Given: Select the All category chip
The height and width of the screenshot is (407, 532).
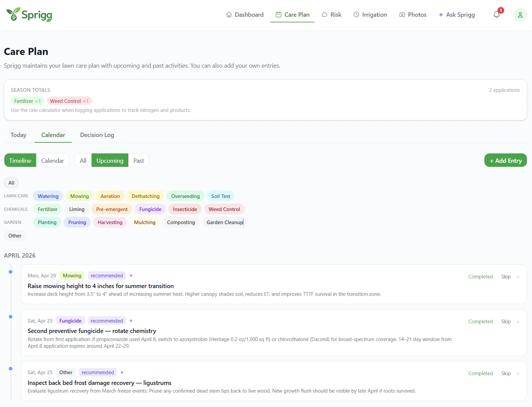Looking at the screenshot, I should [11, 183].
